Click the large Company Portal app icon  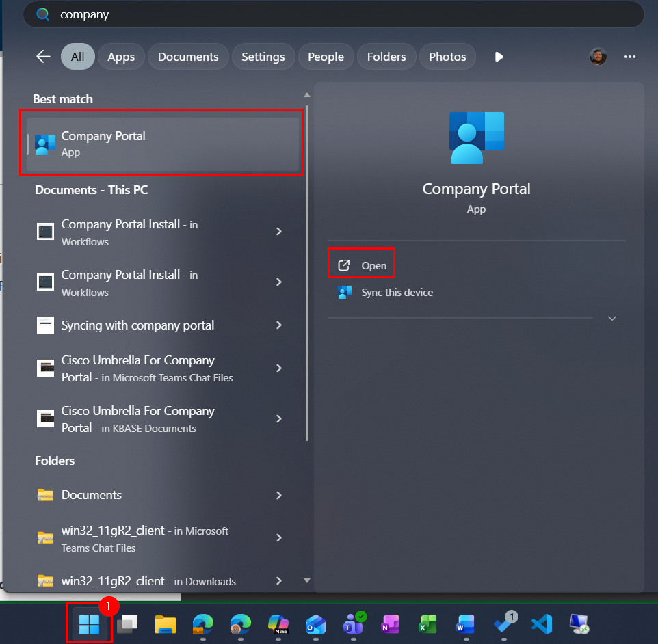(476, 138)
